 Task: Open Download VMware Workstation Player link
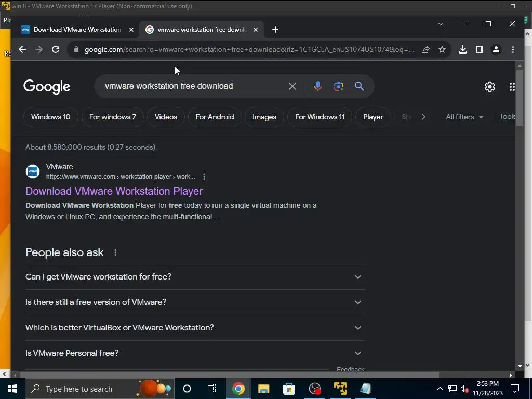[114, 191]
